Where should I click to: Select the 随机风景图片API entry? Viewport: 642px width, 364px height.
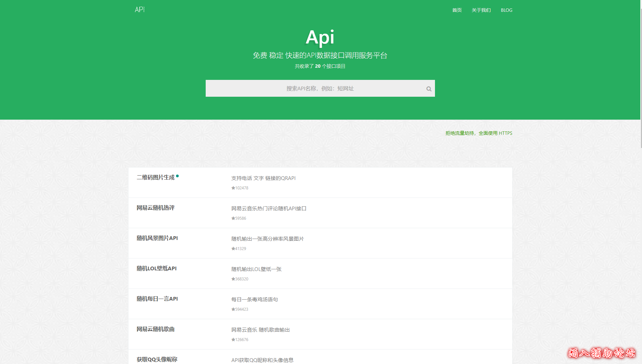[x=157, y=238]
